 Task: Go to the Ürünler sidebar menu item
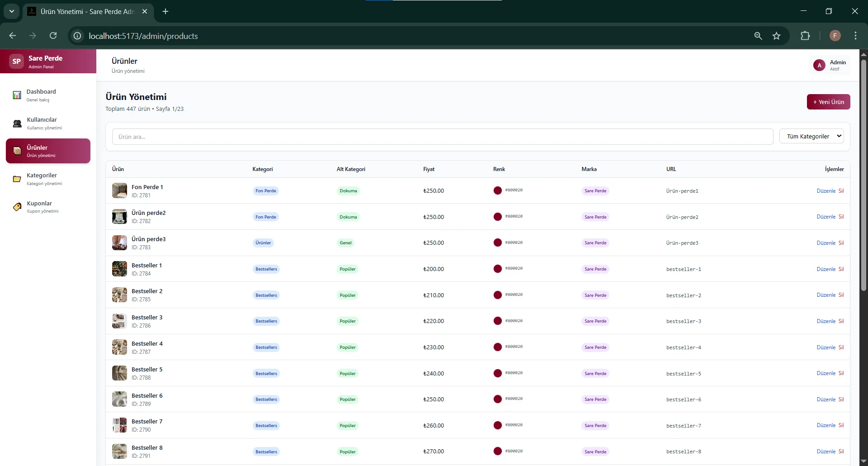(48, 151)
